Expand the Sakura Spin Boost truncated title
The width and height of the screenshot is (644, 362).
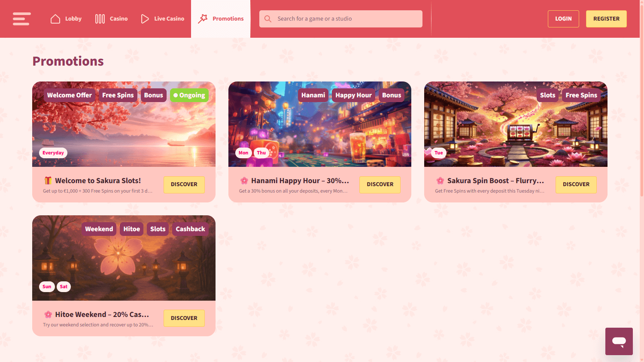(495, 180)
